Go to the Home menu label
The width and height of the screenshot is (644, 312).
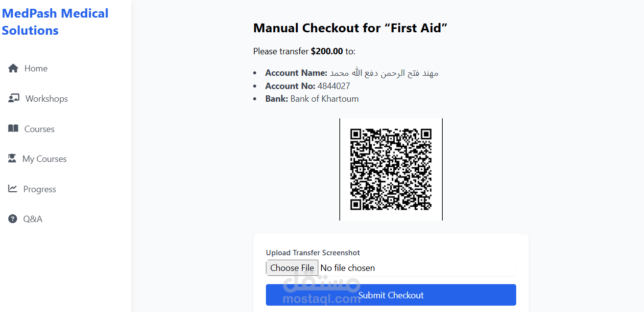[x=36, y=68]
